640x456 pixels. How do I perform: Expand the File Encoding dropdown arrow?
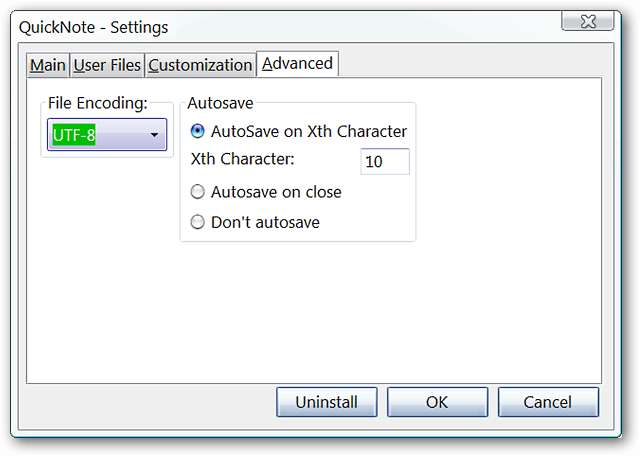click(x=155, y=135)
